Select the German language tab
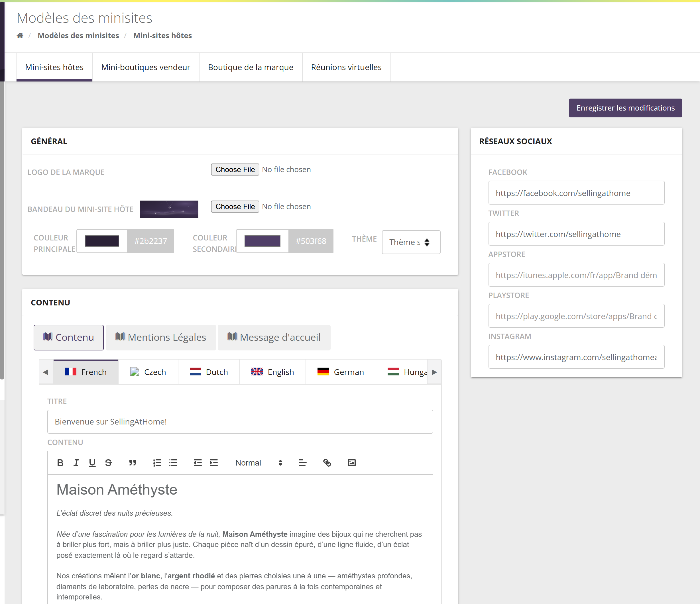This screenshot has height=604, width=700. [341, 372]
